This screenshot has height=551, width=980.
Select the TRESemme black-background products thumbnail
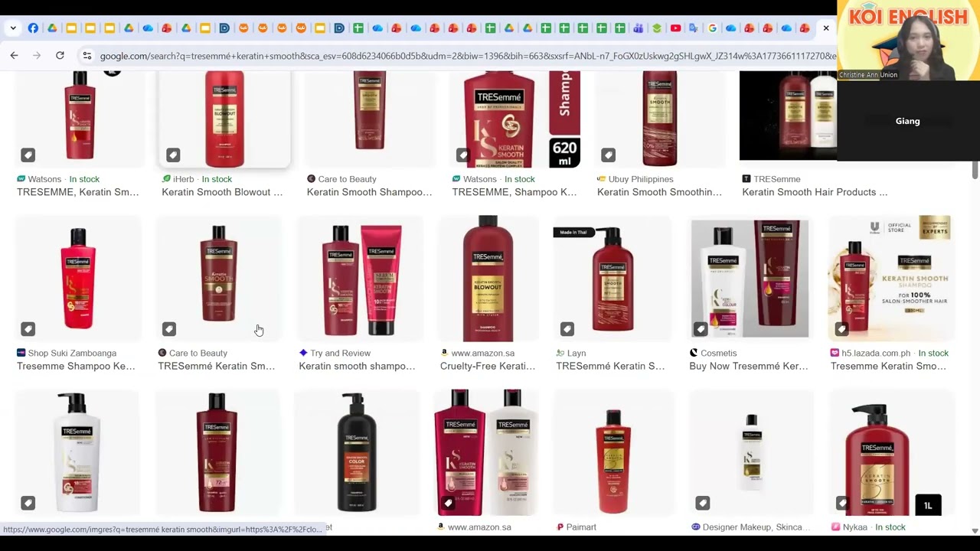pos(789,116)
